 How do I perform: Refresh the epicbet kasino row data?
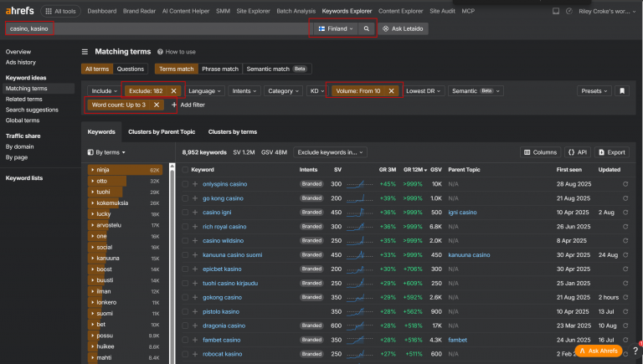[x=625, y=269]
